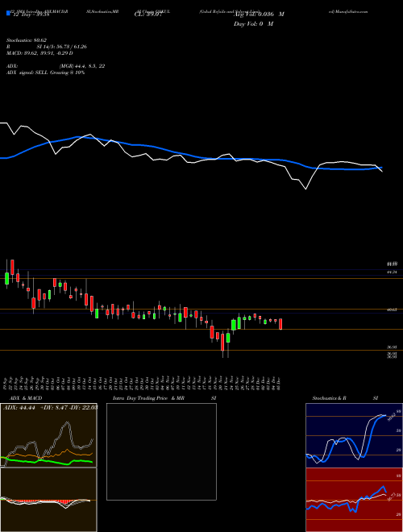Click the RSI 14/3: 36.73 / 61.26 value
403x532 pixels.
62,47
